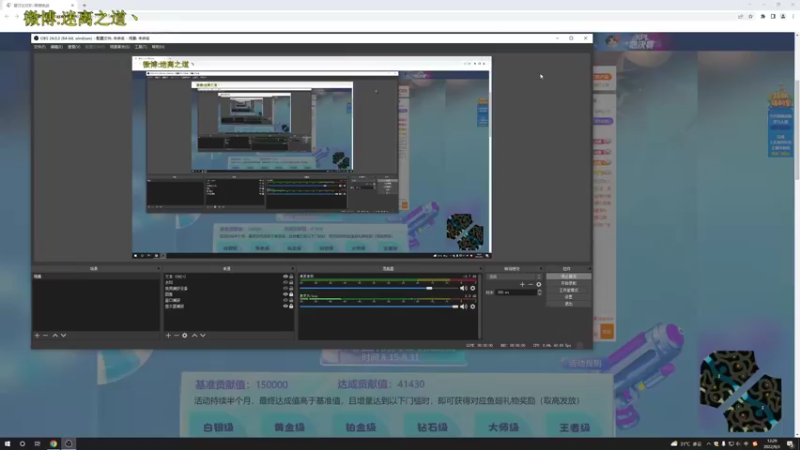Select the scene entry in Scenes list

coord(96,277)
